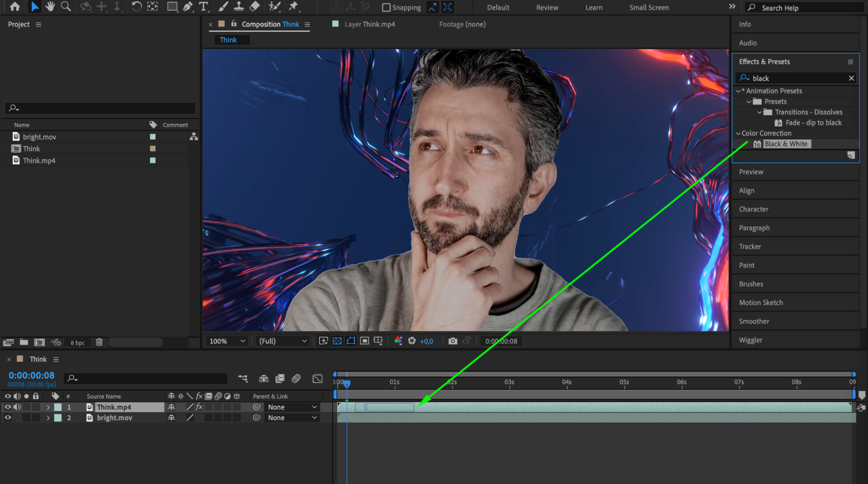
Task: Open the 100% magnification dropdown
Action: (228, 341)
